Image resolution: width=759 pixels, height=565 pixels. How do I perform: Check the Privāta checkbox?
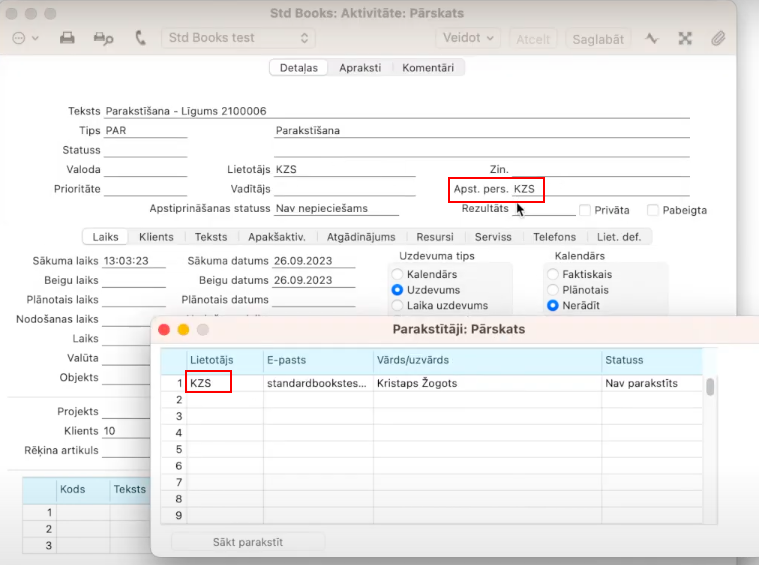[585, 210]
